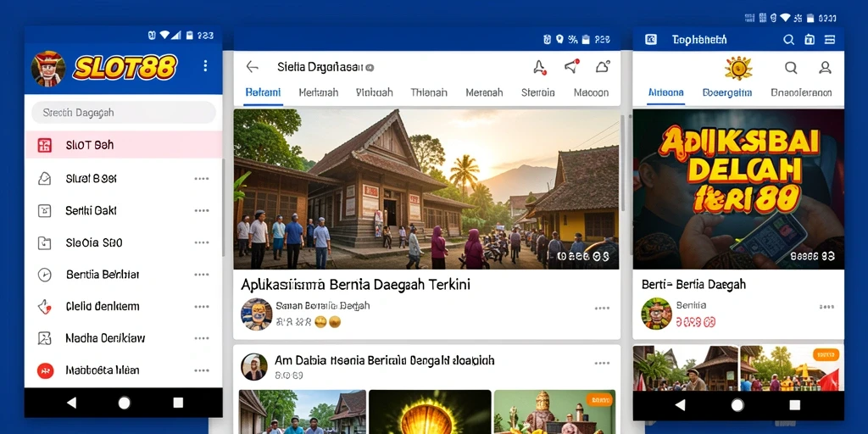Image resolution: width=868 pixels, height=434 pixels.
Task: Open the three-dot menu beside SLOT88 logo
Action: click(205, 66)
